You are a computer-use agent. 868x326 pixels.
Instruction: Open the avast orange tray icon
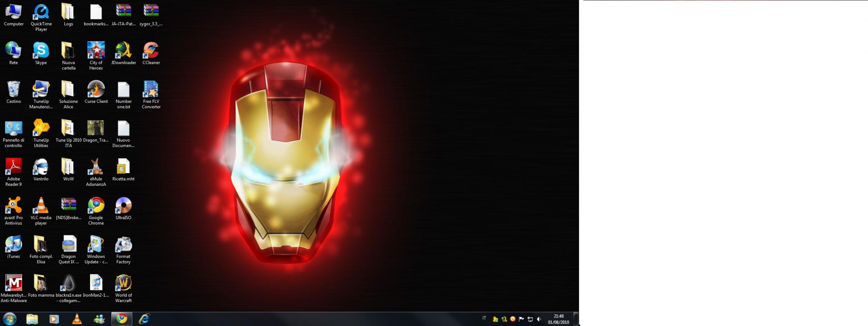click(513, 319)
